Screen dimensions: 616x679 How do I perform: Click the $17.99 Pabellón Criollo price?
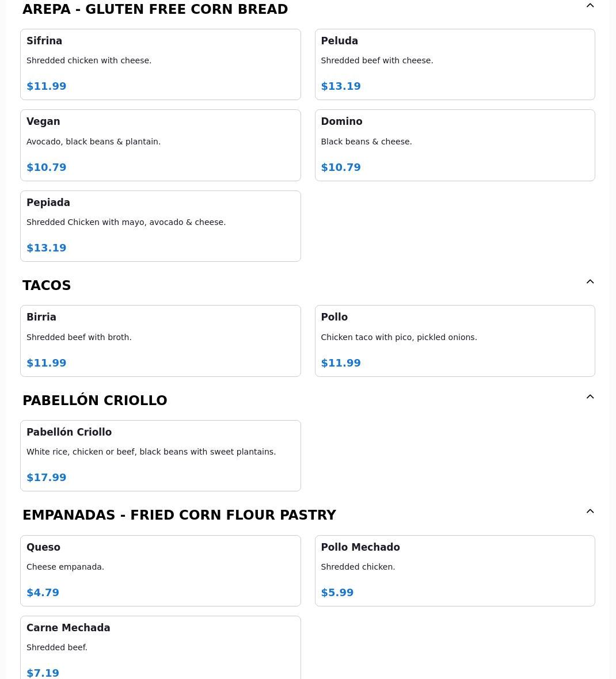pos(47,478)
